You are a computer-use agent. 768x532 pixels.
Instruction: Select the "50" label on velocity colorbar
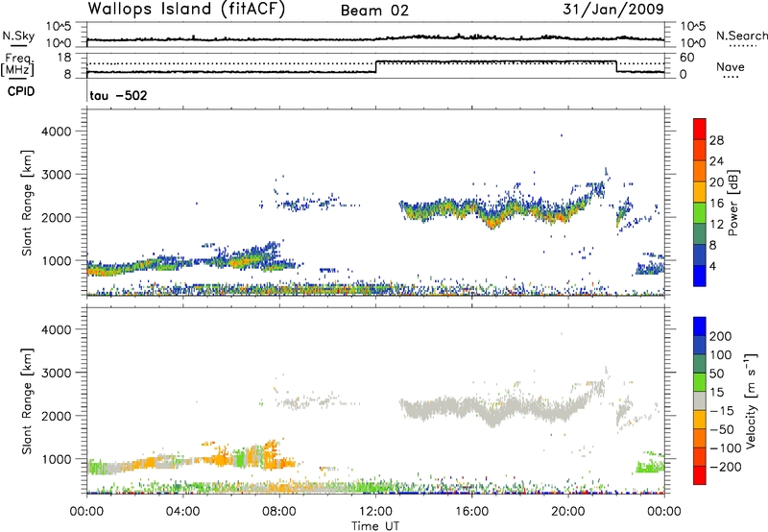pyautogui.click(x=716, y=374)
